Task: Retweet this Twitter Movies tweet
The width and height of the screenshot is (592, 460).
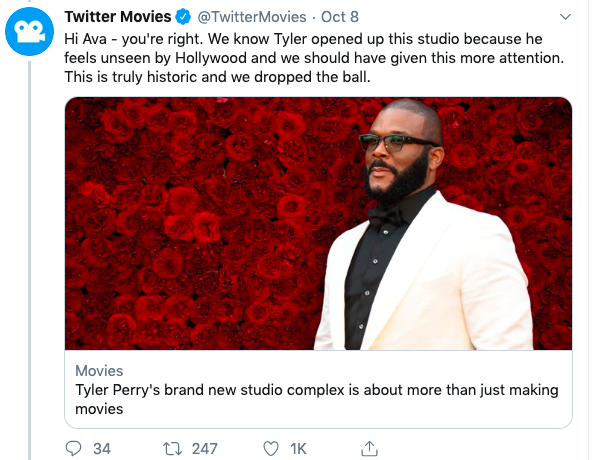Action: pos(172,449)
